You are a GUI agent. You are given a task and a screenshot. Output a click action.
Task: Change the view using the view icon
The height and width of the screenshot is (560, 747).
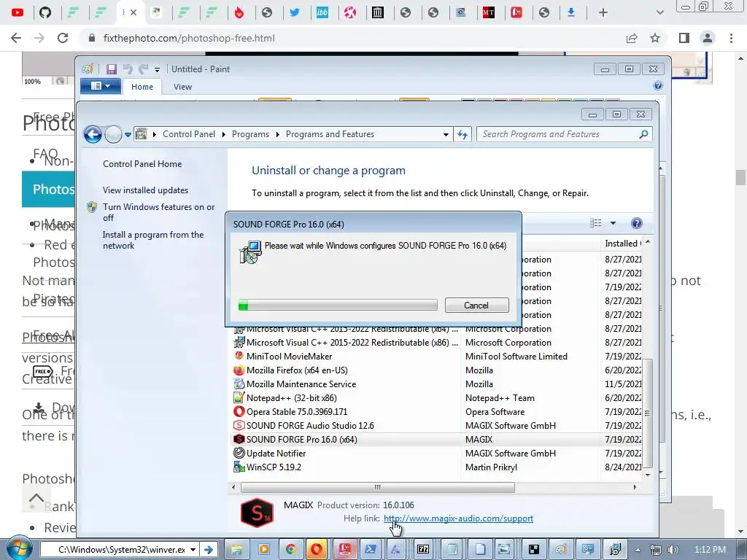tap(595, 223)
